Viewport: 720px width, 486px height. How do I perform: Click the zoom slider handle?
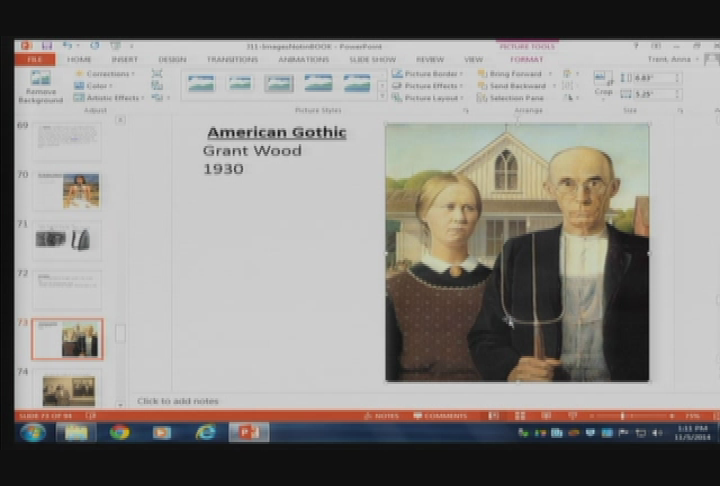click(x=623, y=416)
